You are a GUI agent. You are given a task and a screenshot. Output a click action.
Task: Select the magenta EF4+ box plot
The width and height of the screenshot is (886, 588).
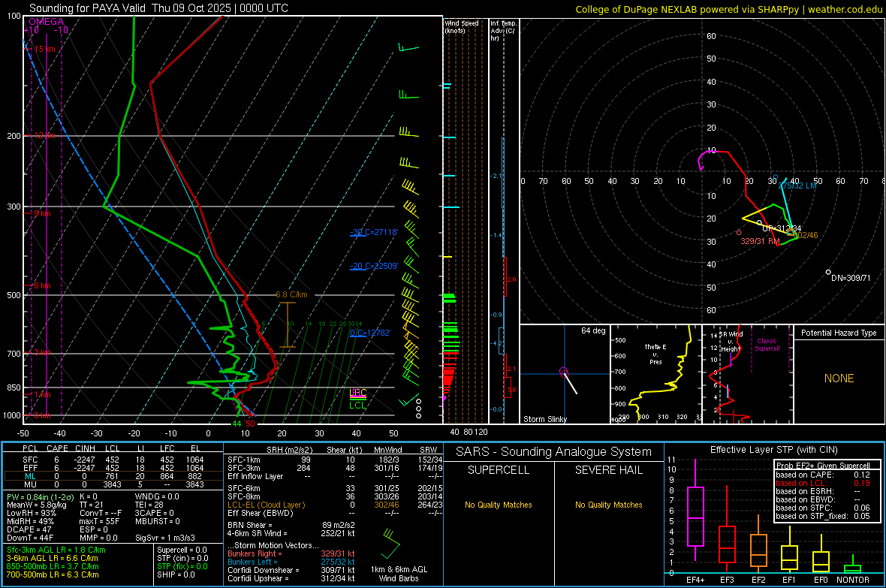[x=695, y=509]
